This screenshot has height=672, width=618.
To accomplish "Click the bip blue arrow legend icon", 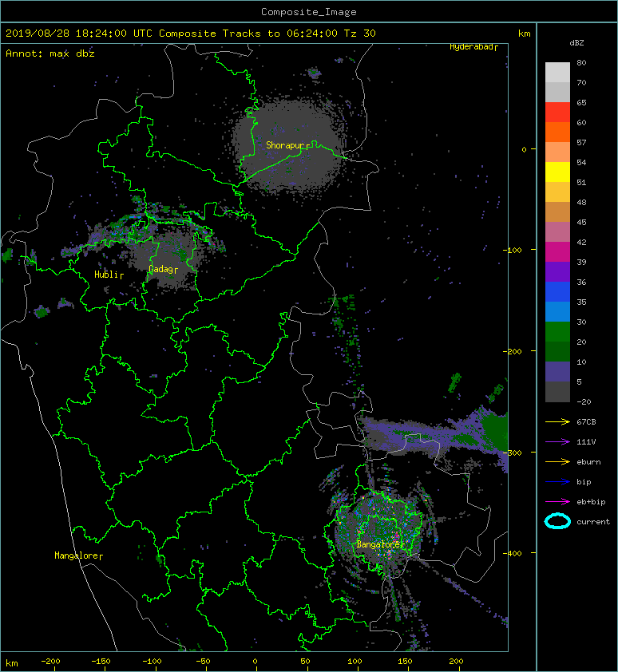I will click(x=557, y=482).
